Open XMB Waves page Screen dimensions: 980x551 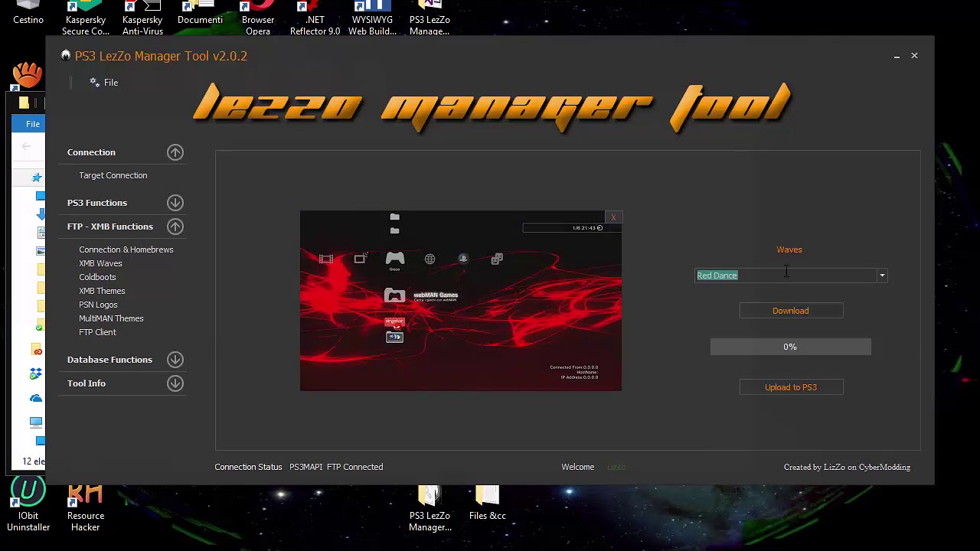(100, 263)
